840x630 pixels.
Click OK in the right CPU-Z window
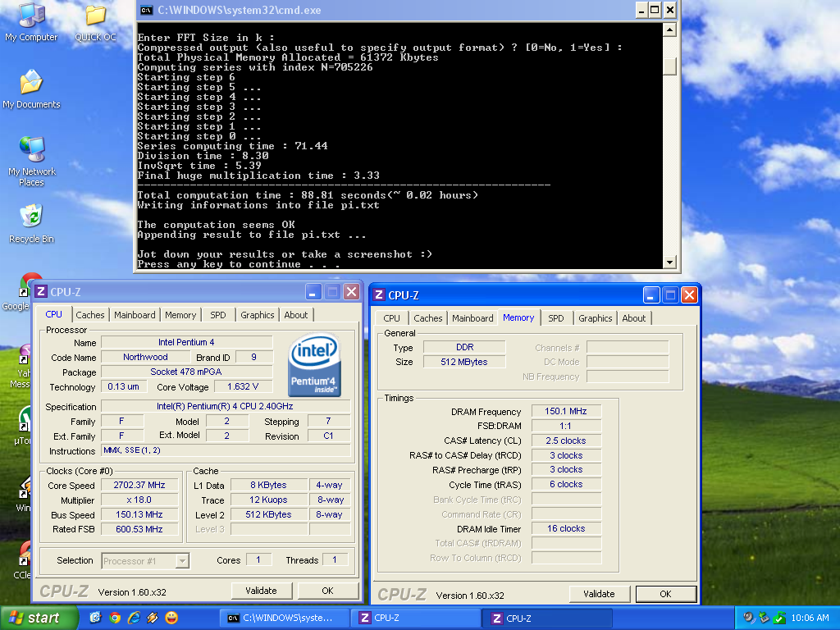(x=666, y=594)
